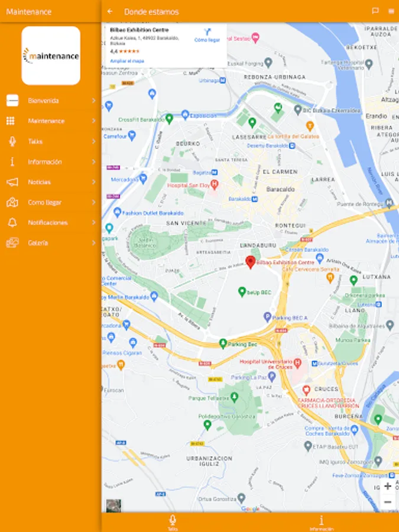
Task: Expand the Galería row chevron
Action: 93,243
